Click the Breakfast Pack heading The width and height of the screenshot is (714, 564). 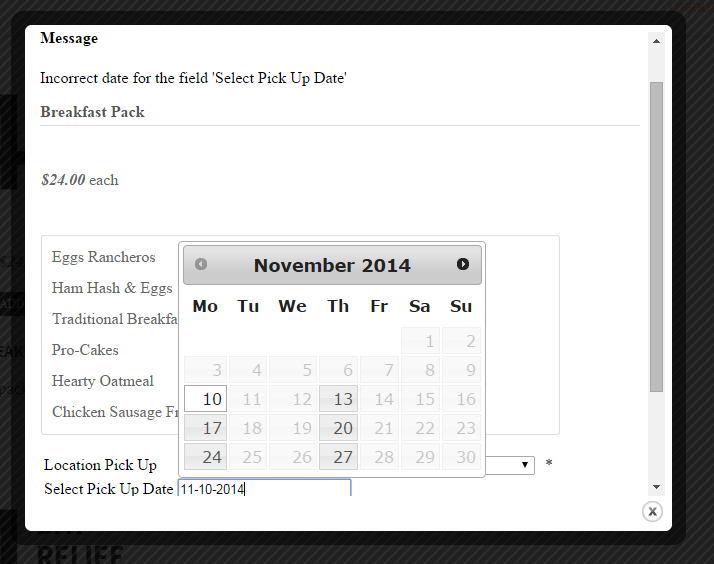(92, 112)
